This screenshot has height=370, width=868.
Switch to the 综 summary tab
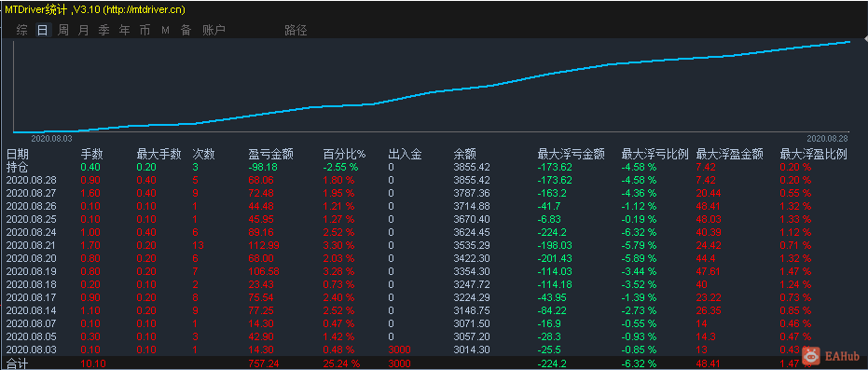click(21, 31)
